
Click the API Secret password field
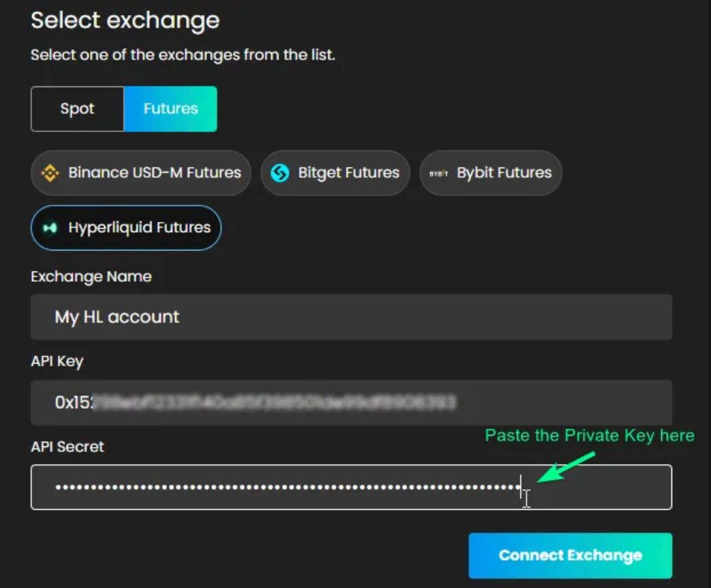[x=351, y=487]
